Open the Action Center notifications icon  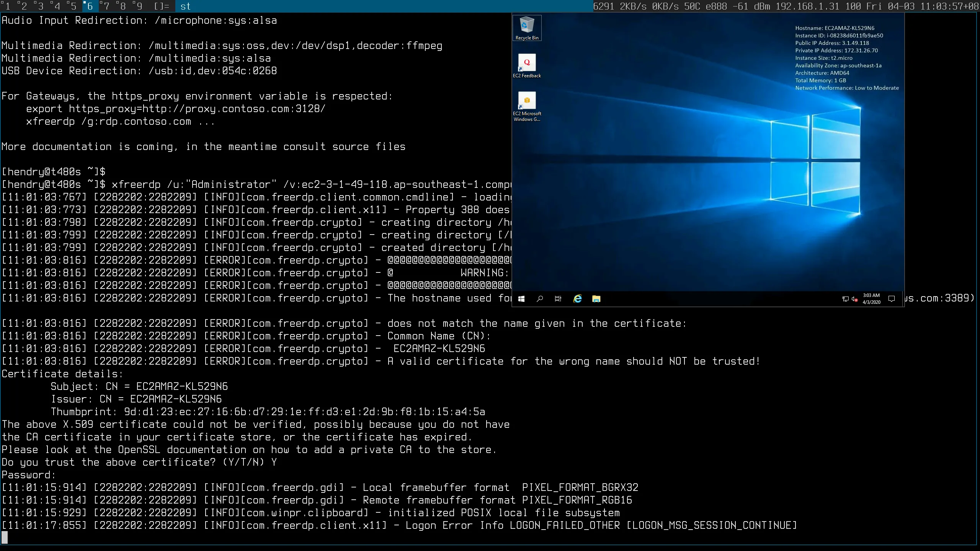891,299
